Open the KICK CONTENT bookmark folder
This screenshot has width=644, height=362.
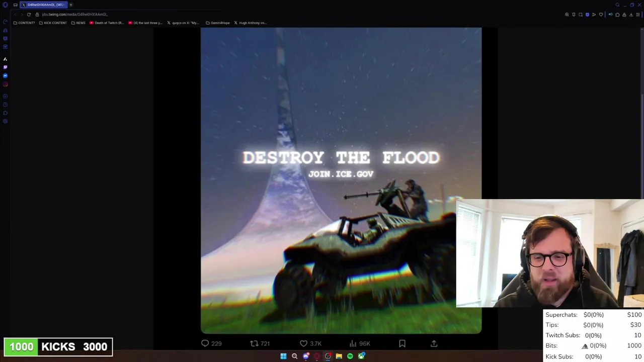tap(53, 23)
